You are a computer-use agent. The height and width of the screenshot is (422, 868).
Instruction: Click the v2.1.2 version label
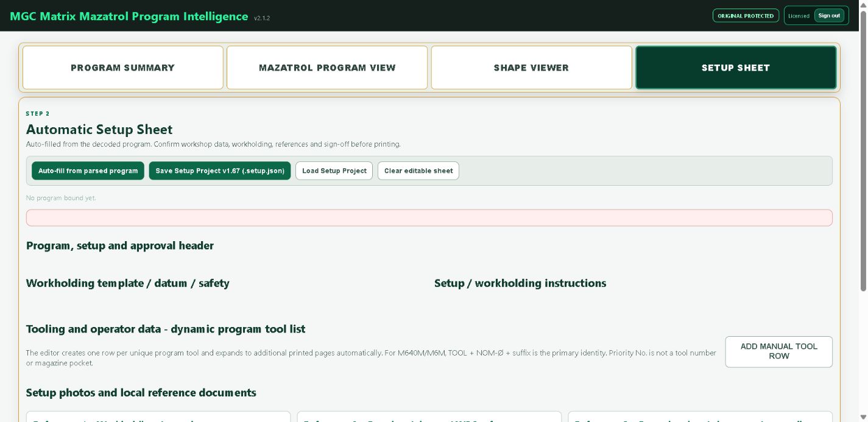[262, 18]
